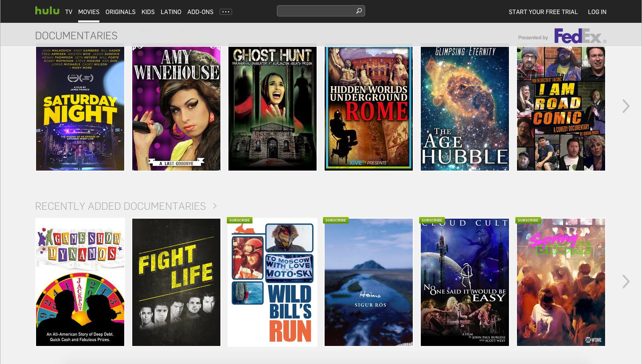Click the Hulu logo

tap(47, 11)
